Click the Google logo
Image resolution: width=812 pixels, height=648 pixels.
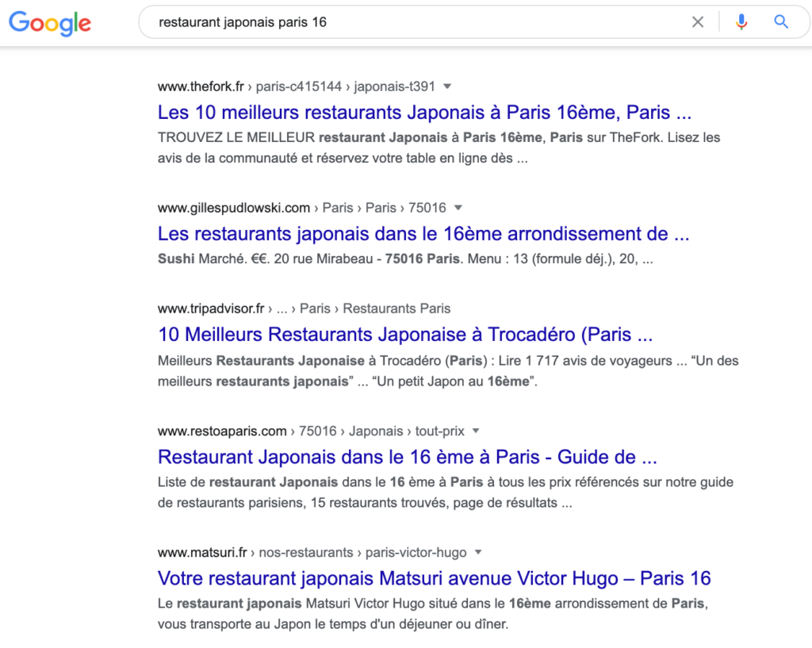[49, 23]
